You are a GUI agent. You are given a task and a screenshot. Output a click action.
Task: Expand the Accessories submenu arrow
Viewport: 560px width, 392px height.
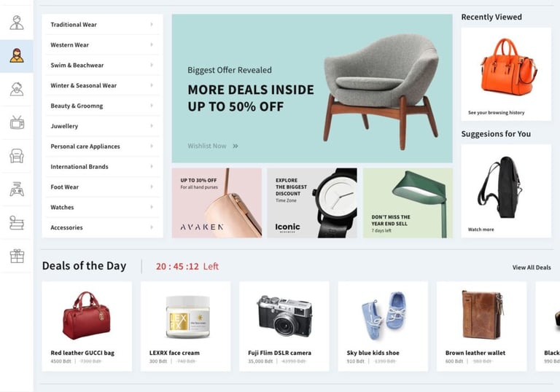pyautogui.click(x=152, y=227)
